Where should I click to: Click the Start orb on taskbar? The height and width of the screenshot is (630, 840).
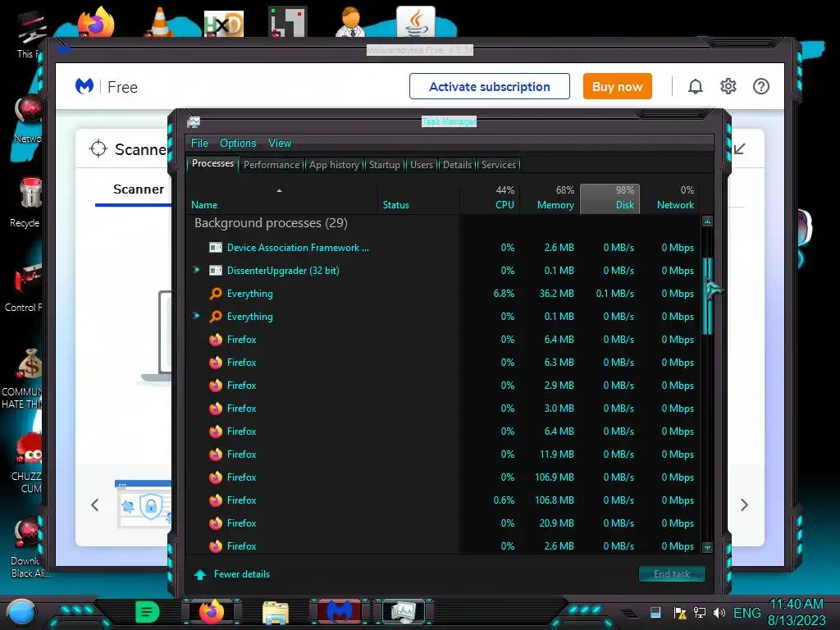(x=21, y=613)
